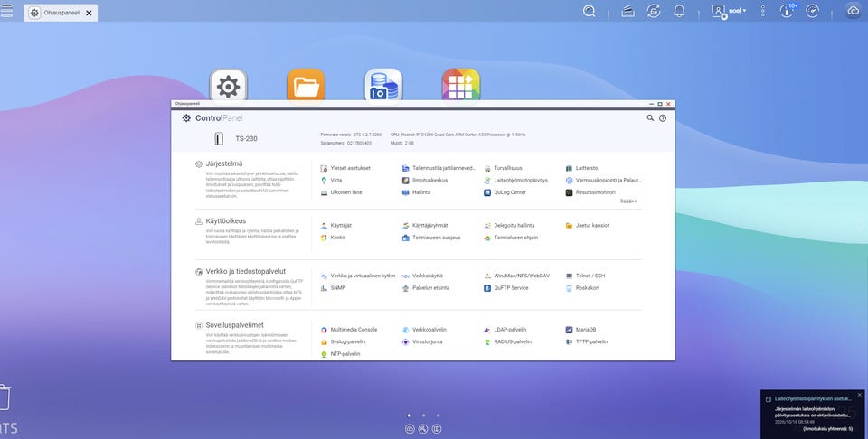Open Hallinta in Järjestelmä section
Viewport: 868px width, 439px height.
[x=416, y=192]
